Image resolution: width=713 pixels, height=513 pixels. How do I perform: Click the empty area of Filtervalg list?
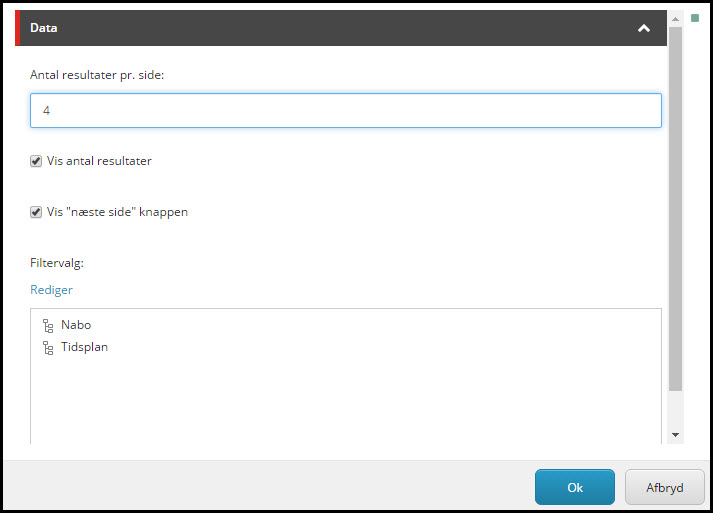tap(346, 400)
